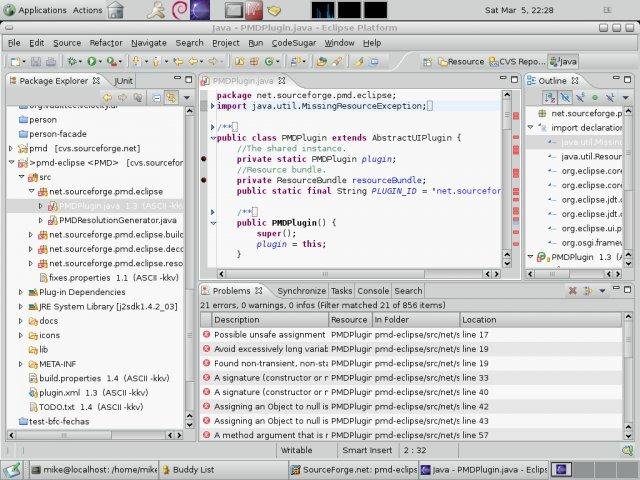Toggle Hide Non-Public Members in the Outline view

[x=595, y=98]
